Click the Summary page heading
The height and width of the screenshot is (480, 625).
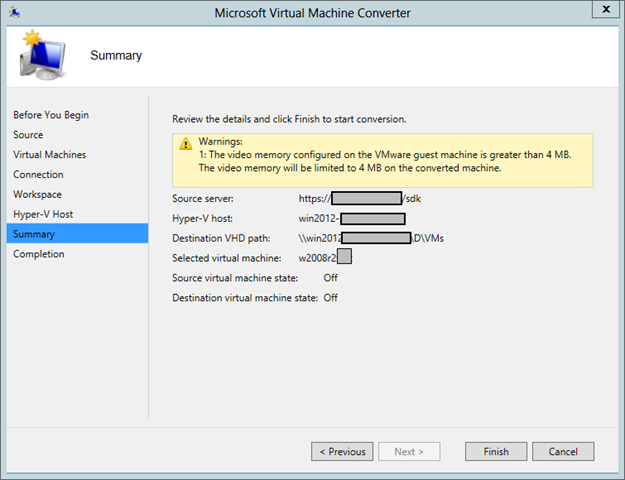[x=116, y=55]
